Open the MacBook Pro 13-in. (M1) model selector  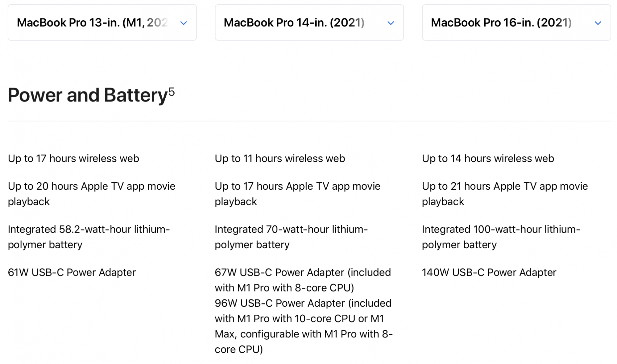(102, 23)
